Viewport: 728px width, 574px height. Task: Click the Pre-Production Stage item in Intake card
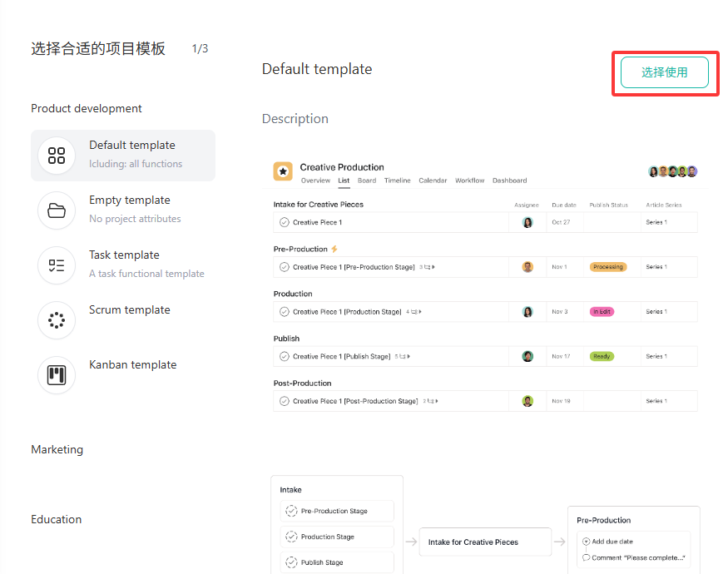coord(337,511)
